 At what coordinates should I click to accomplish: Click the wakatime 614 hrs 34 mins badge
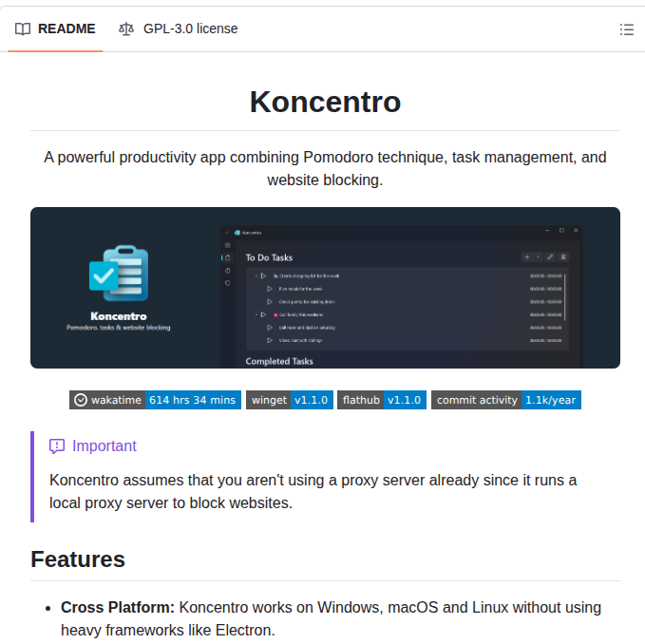[x=155, y=400]
